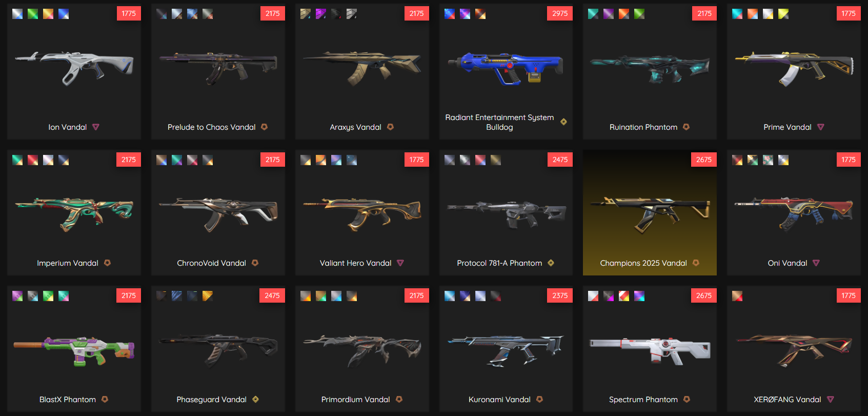Image resolution: width=868 pixels, height=416 pixels.
Task: Click the tier icon beside Protocol 781-A Phantom
Action: 551,263
